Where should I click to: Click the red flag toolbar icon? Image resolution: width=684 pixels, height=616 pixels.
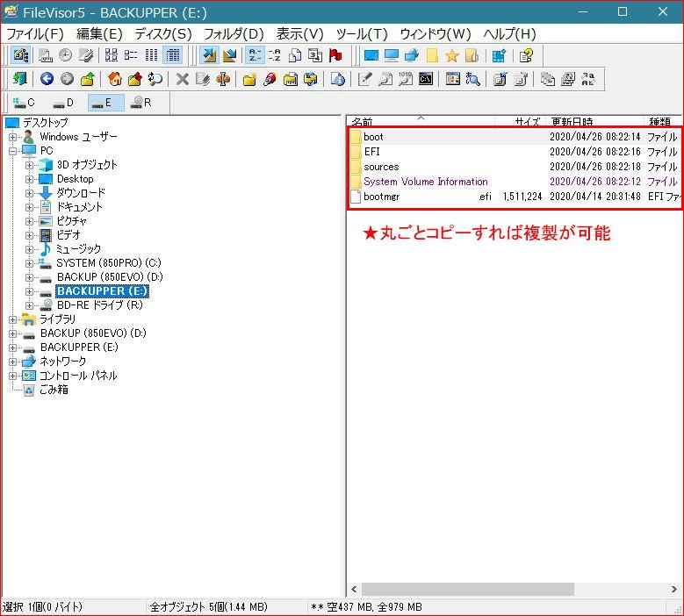pyautogui.click(x=335, y=55)
